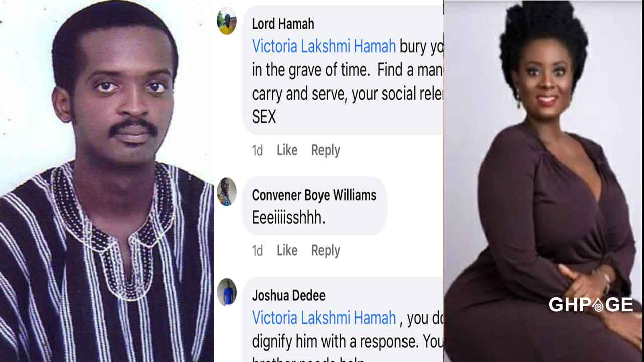
Task: Click the GHPAGE watermark logo
Action: point(591,305)
